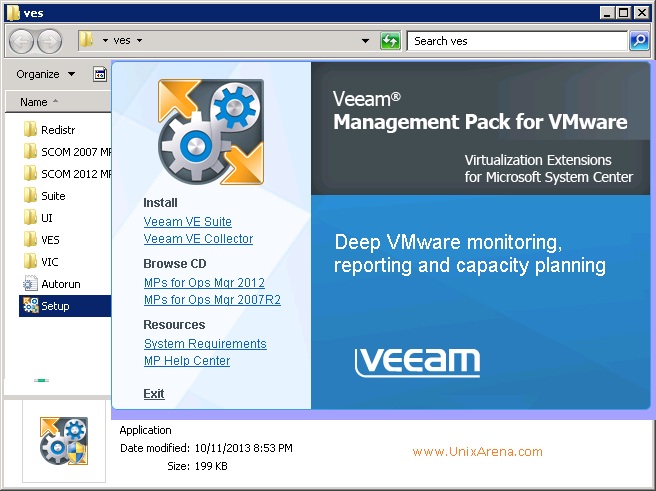Screen dimensions: 656x491
Task: Select the SCOM 2007 MP folder icon
Action: pos(30,151)
